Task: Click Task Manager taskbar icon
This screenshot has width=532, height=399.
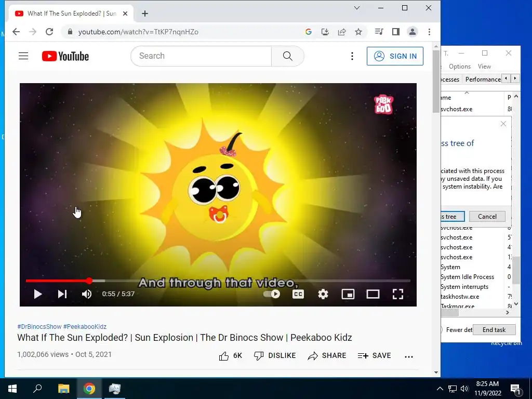Action: (115, 389)
